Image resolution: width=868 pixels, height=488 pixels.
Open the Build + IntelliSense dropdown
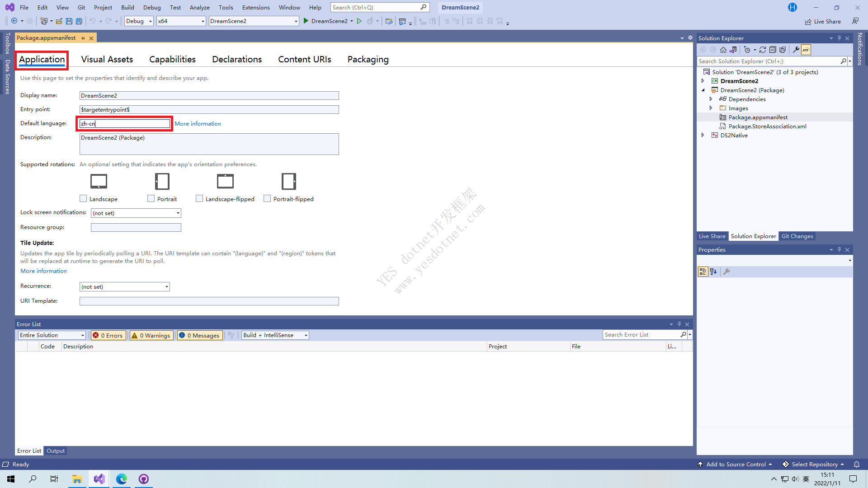(275, 335)
